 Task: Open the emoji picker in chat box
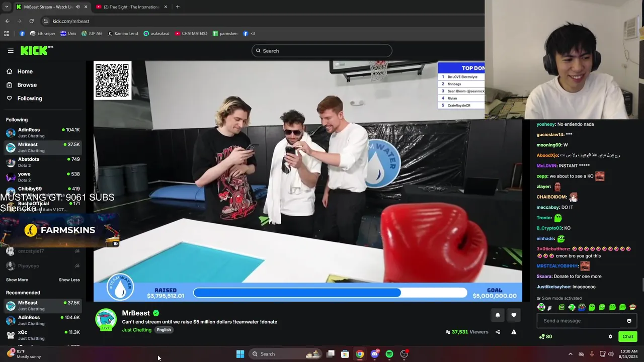pos(629,321)
